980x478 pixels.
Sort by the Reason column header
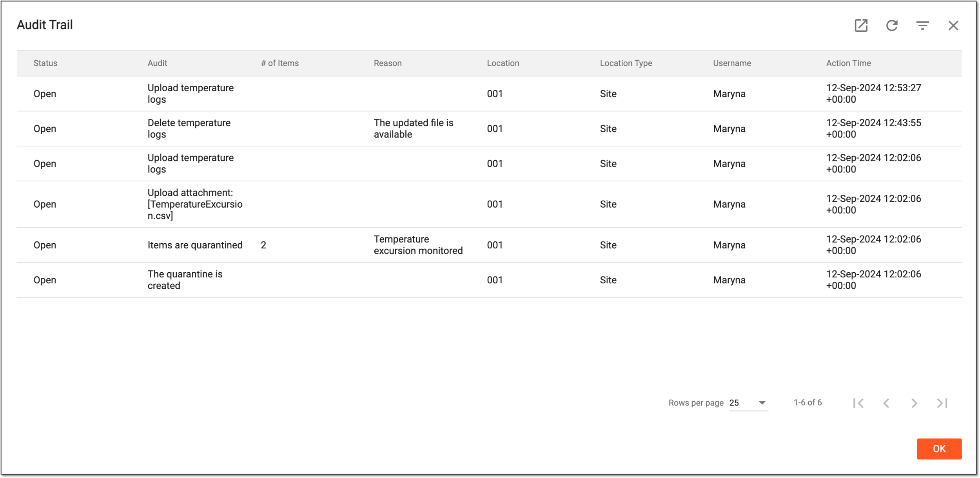tap(388, 63)
